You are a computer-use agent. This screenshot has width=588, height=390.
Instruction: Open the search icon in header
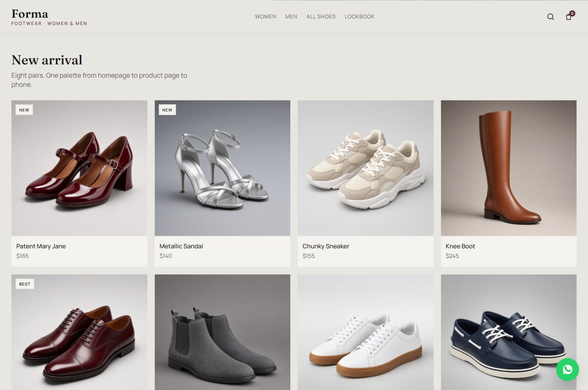click(x=551, y=17)
